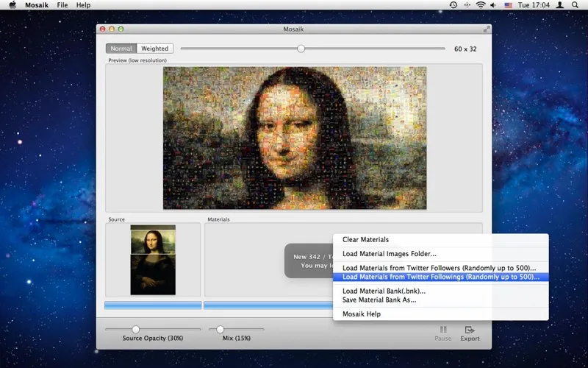Click the Source Opacity (30%) label

tap(153, 338)
